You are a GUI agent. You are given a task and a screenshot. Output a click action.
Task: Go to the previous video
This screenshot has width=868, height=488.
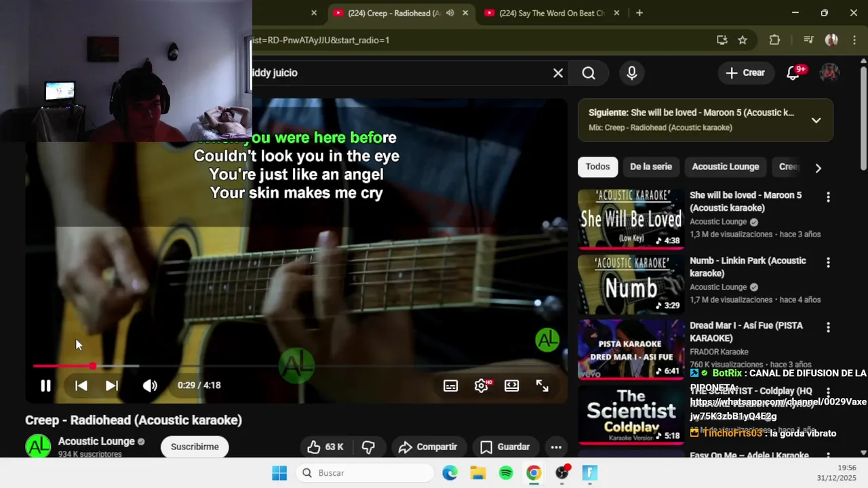[81, 386]
